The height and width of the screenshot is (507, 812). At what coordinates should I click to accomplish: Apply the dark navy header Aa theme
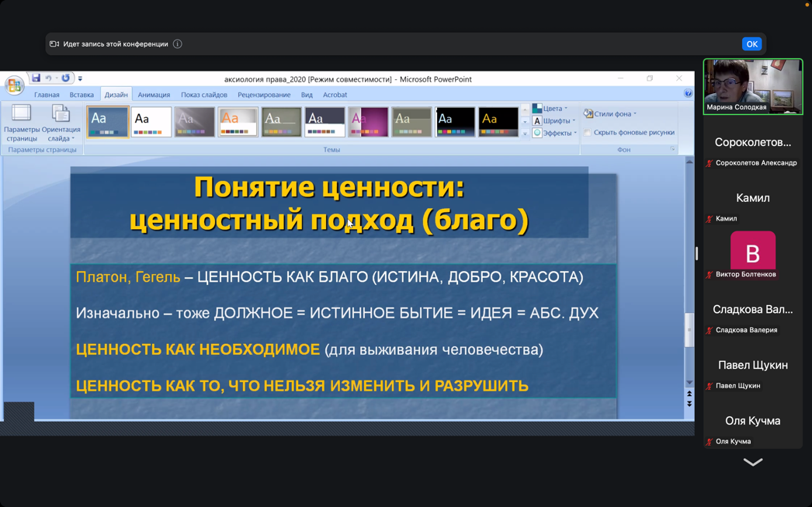click(x=324, y=122)
